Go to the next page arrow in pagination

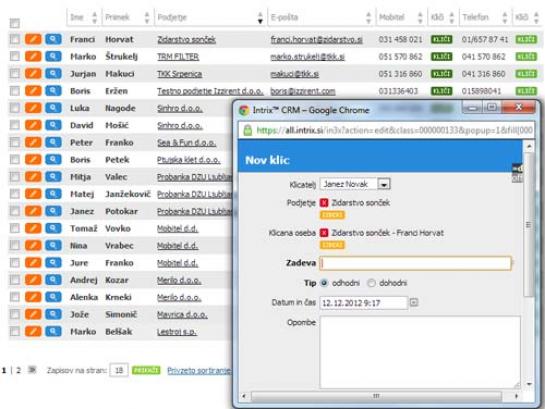pyautogui.click(x=32, y=370)
